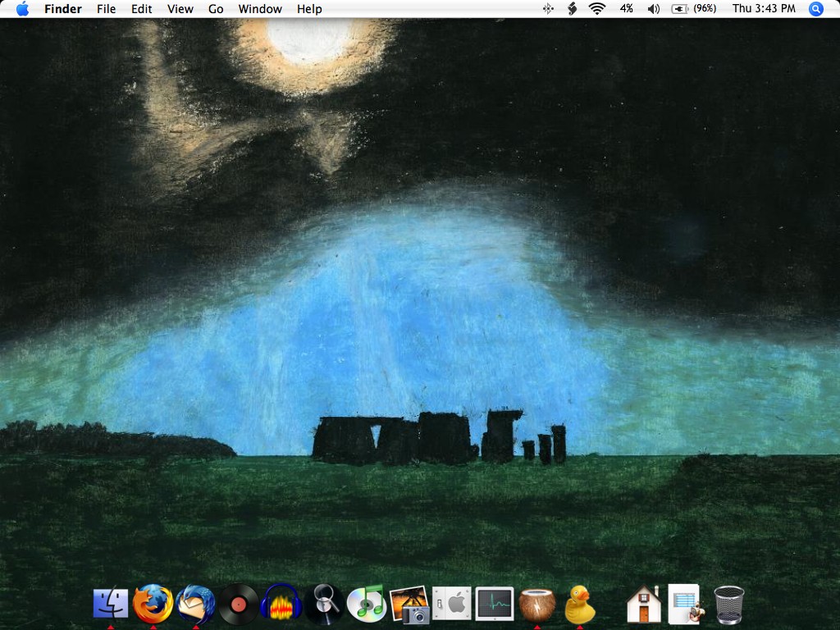Click the sync status icon in menu bar
The height and width of the screenshot is (630, 840).
572,8
